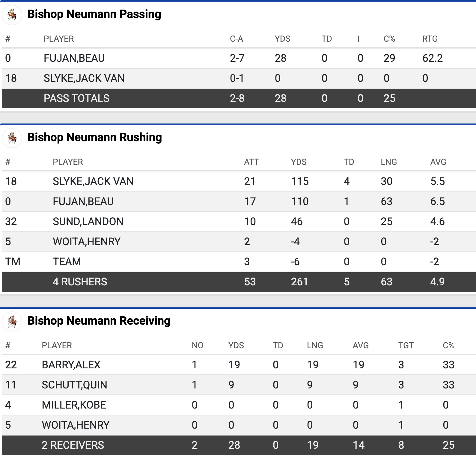Click the RTG column header
The image size is (476, 455).
[x=430, y=39]
